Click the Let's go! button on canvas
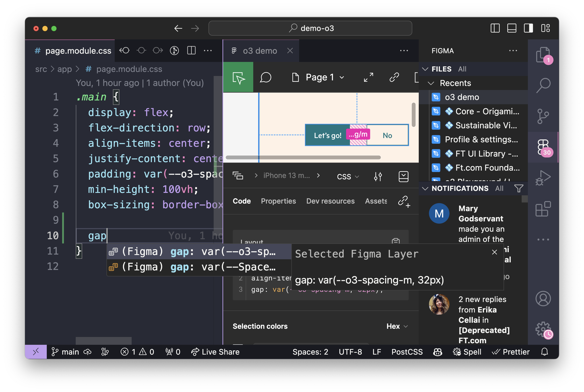The height and width of the screenshot is (392, 584). (327, 135)
